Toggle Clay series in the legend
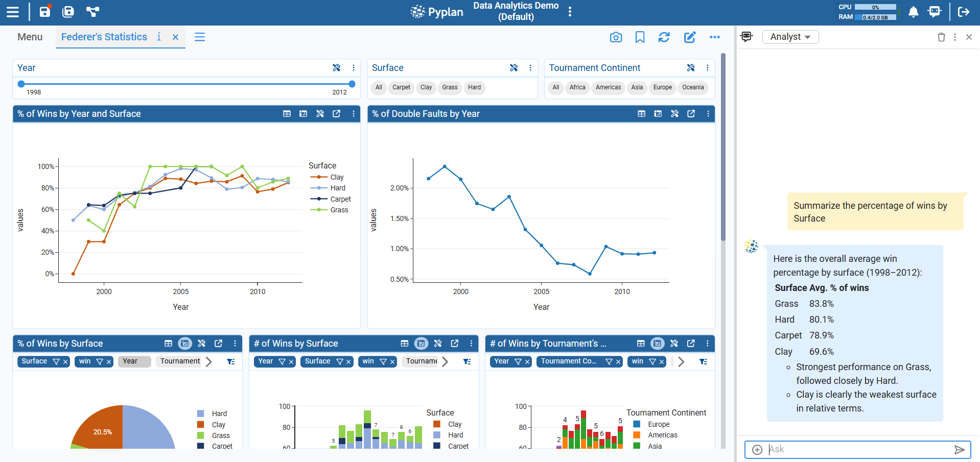 tap(336, 177)
